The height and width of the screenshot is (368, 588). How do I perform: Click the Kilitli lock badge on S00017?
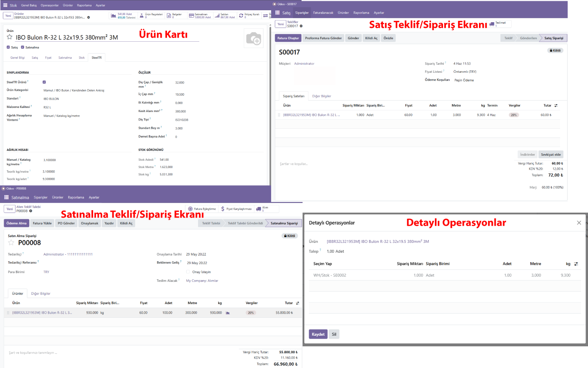(x=555, y=51)
